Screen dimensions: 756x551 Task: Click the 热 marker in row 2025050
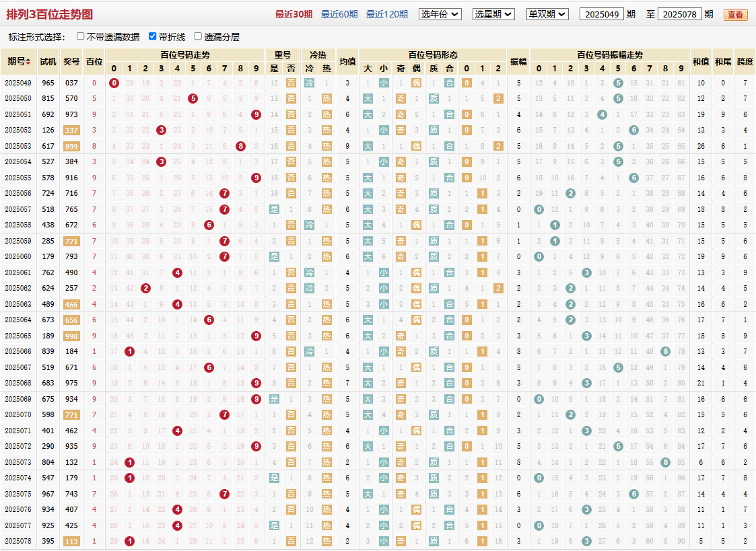[x=327, y=99]
